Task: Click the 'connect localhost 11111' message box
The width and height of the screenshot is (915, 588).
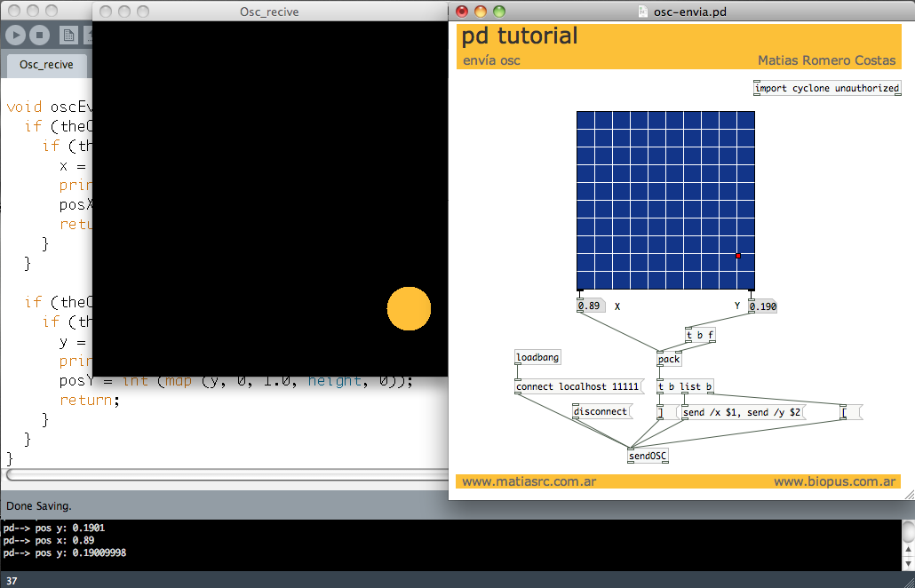Action: (577, 387)
